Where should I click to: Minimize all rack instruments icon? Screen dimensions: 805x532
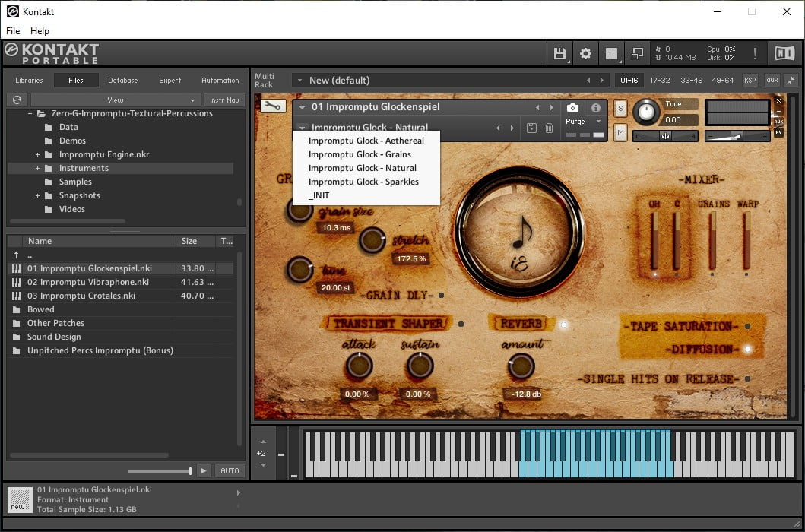tap(791, 80)
